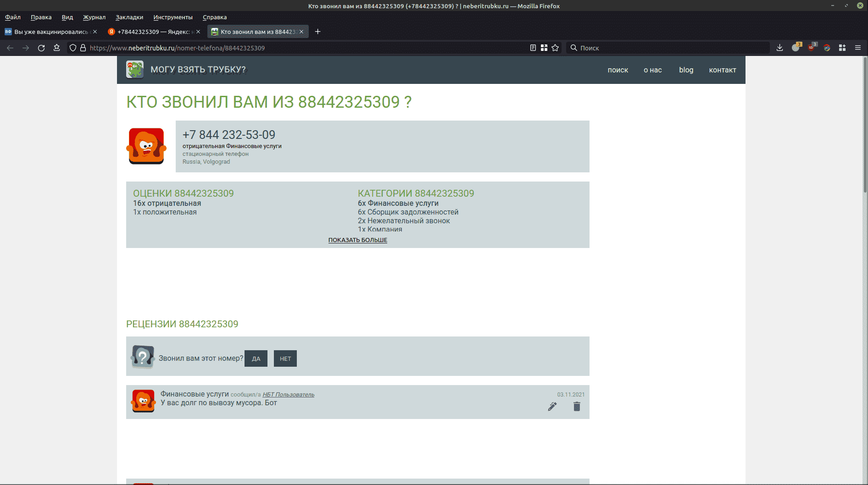Delete the review with trash icon

(x=577, y=407)
